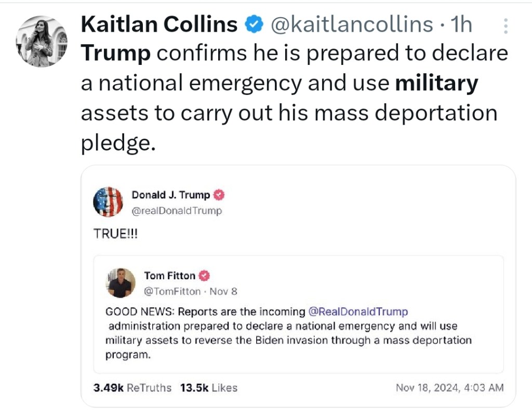This screenshot has width=532, height=420.
Task: Open the Tom Fitton display name
Action: (169, 276)
